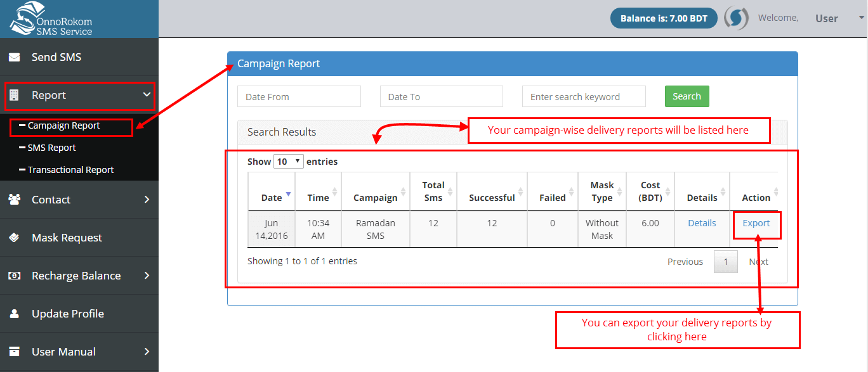View Details of the Ramadan SMS campaign
Viewport: 868px width, 372px height.
(702, 222)
